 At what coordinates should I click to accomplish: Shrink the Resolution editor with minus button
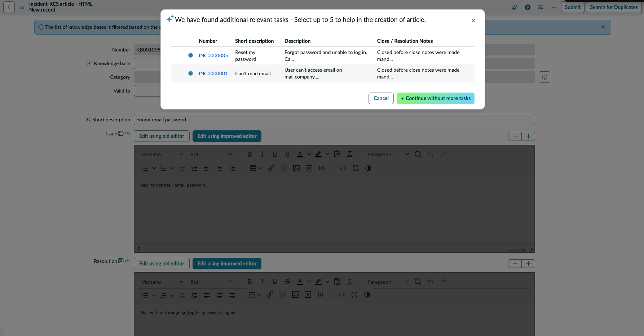[515, 264]
